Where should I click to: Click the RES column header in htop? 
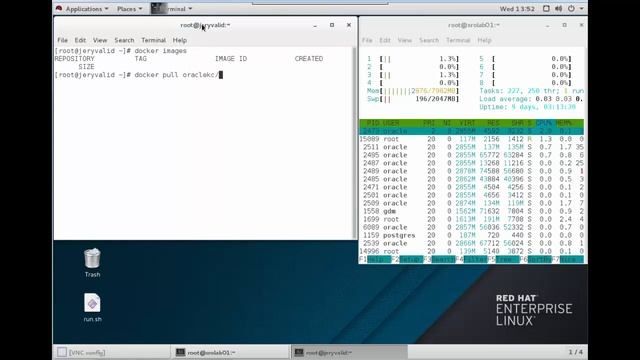click(493, 123)
